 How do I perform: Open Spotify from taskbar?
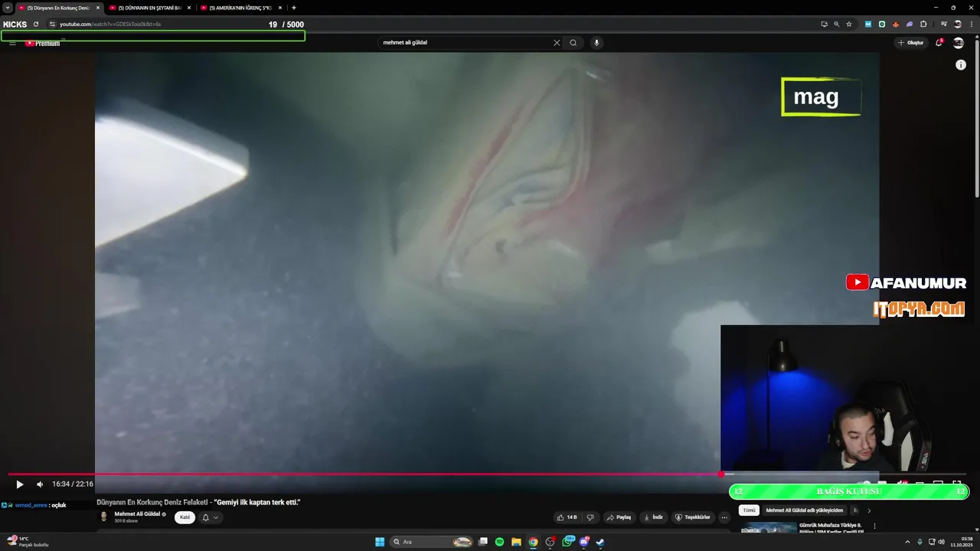[x=499, y=542]
